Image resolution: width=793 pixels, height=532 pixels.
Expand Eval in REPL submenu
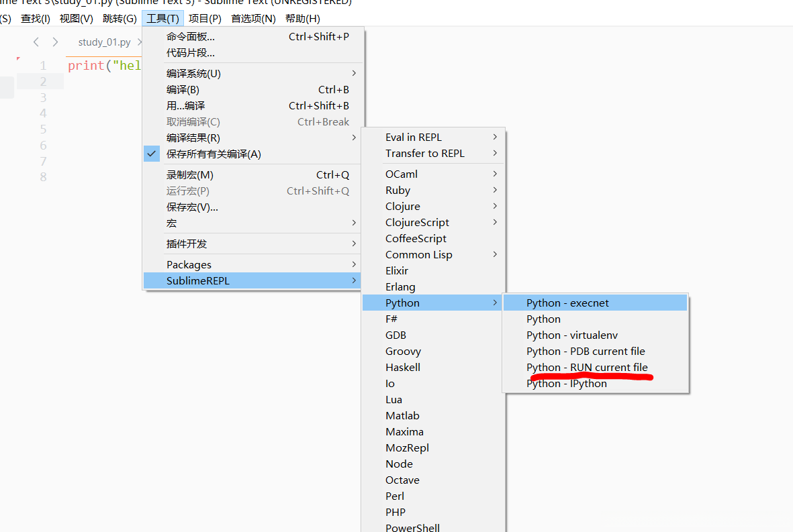(x=433, y=137)
